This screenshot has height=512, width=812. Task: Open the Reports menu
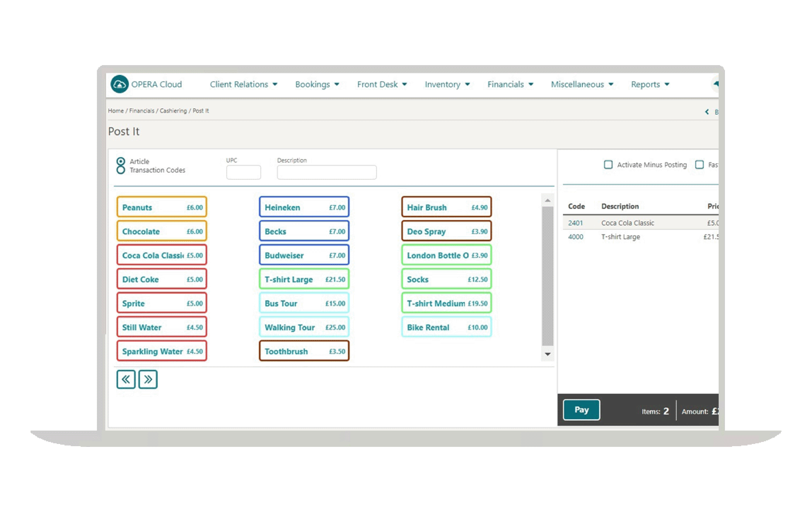click(650, 84)
